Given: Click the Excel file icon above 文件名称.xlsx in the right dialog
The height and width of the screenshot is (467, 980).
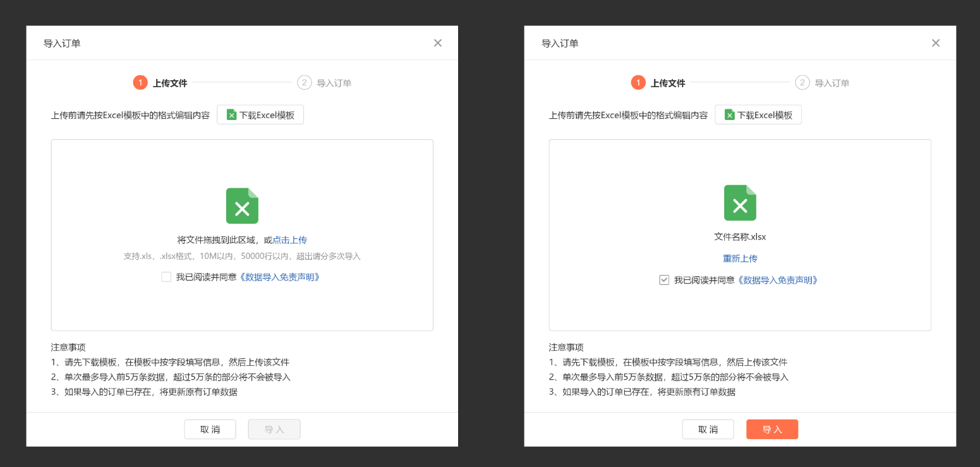Looking at the screenshot, I should (x=740, y=202).
